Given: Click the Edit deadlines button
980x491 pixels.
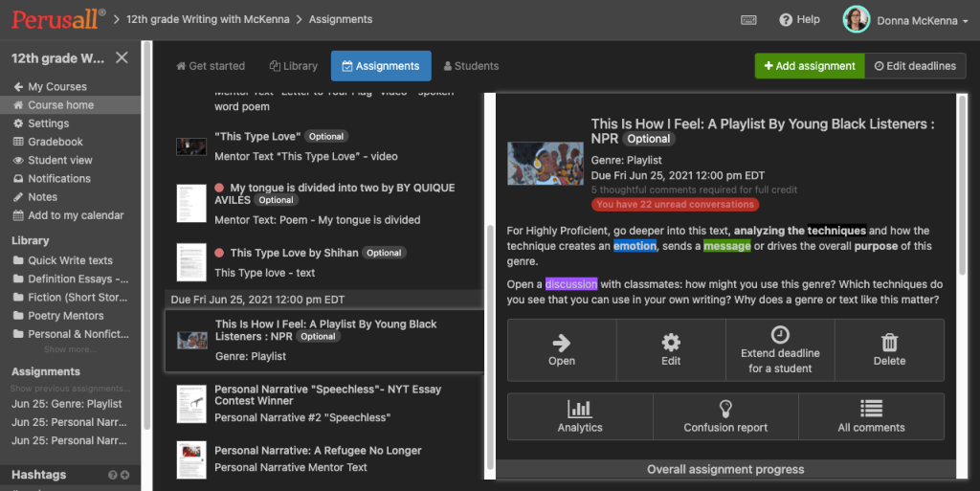Looking at the screenshot, I should coord(915,66).
